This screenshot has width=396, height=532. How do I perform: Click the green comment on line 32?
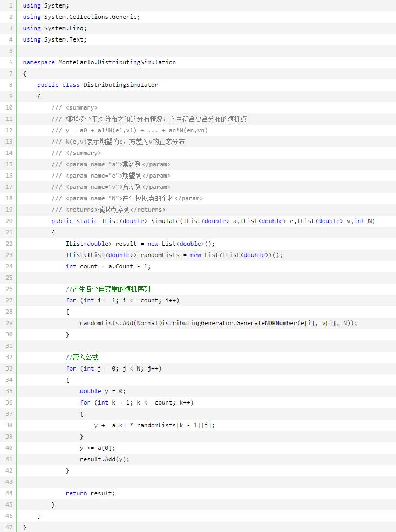(x=82, y=357)
